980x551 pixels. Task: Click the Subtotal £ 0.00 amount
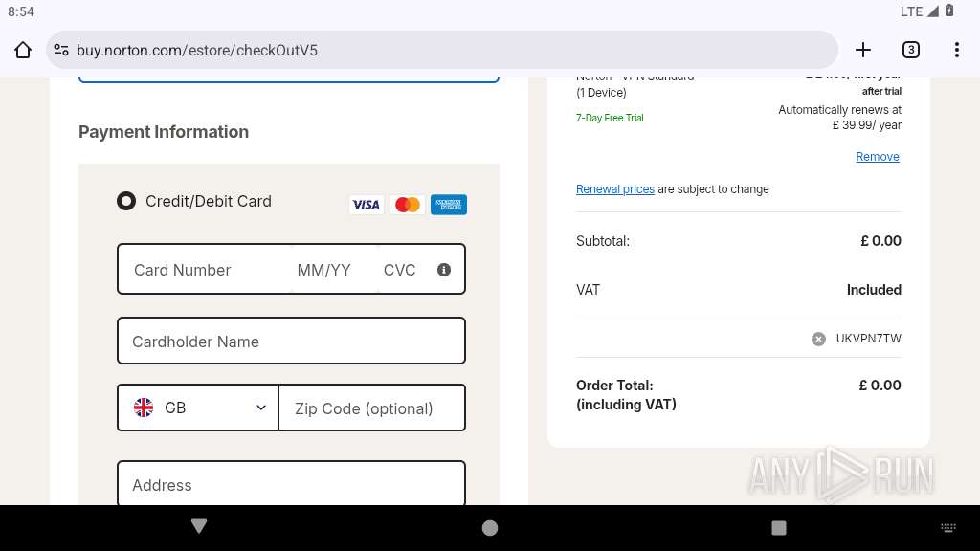click(x=880, y=241)
